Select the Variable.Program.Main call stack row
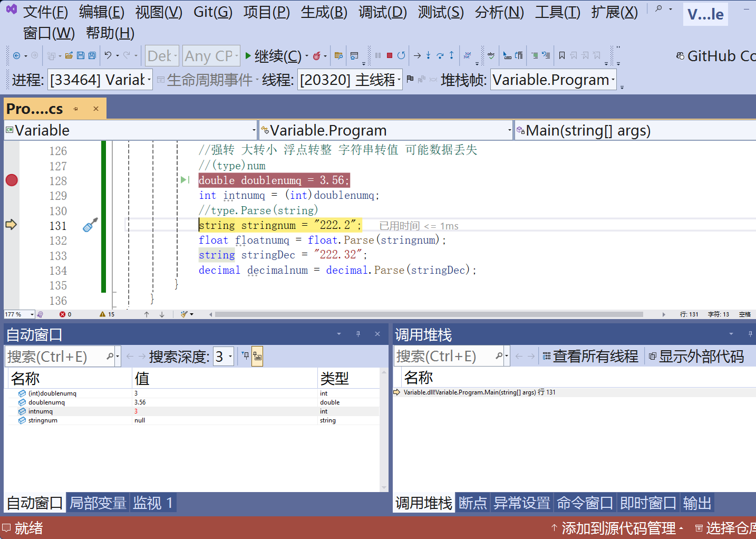The height and width of the screenshot is (539, 756). click(x=575, y=392)
